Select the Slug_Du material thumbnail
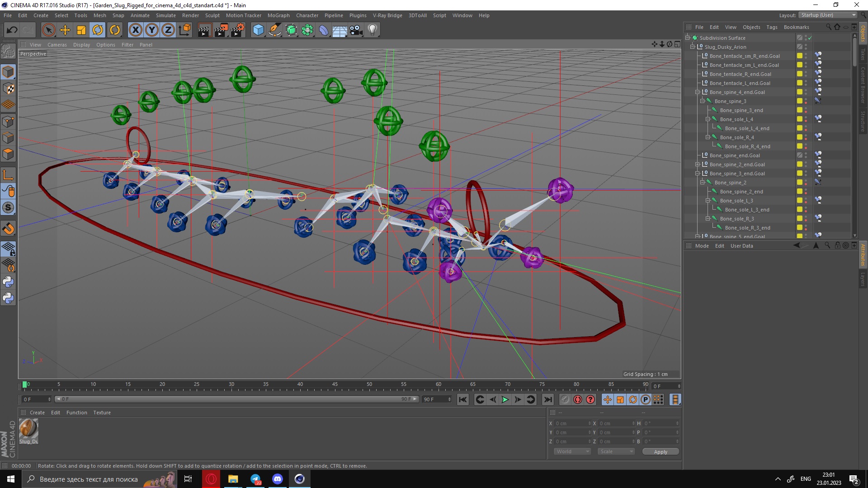This screenshot has width=868, height=488. (x=28, y=429)
